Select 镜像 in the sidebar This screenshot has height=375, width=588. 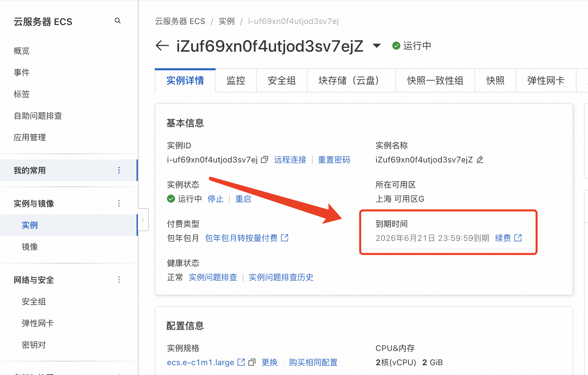tap(30, 247)
